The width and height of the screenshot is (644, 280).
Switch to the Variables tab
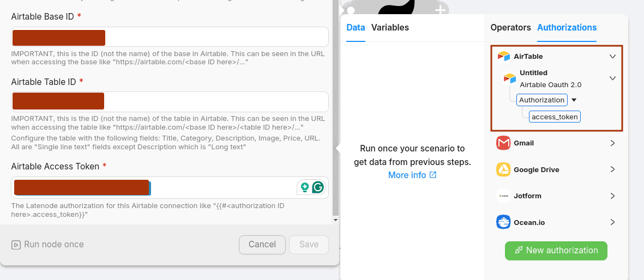coord(390,28)
